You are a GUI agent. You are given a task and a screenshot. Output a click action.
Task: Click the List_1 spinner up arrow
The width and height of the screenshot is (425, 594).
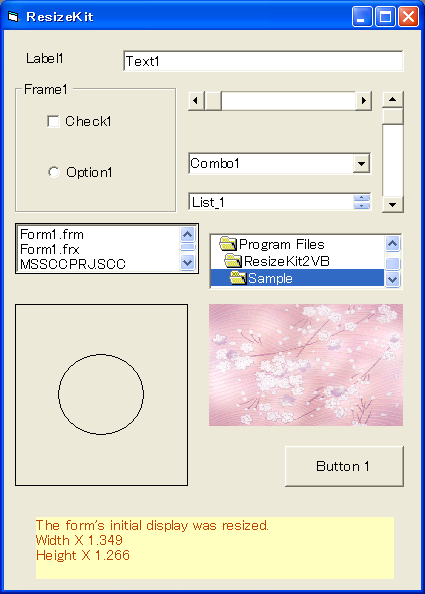click(x=362, y=198)
